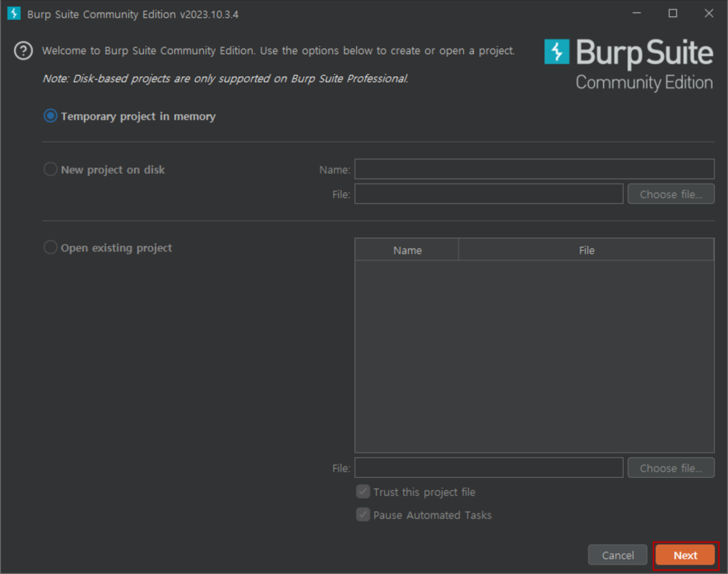
Task: Toggle Pause Automated Tasks checkbox
Action: coord(363,515)
